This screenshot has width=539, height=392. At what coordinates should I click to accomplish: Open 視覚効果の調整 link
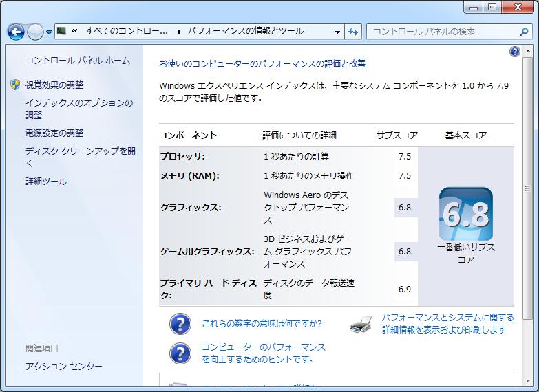coord(54,85)
